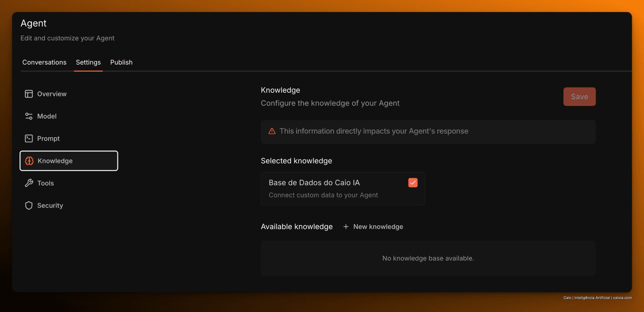Click the Tools wrench icon
Image resolution: width=644 pixels, height=312 pixels.
(x=29, y=183)
